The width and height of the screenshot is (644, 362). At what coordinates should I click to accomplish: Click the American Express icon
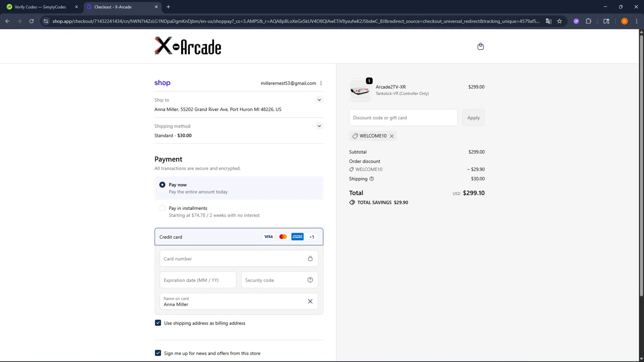click(x=298, y=237)
